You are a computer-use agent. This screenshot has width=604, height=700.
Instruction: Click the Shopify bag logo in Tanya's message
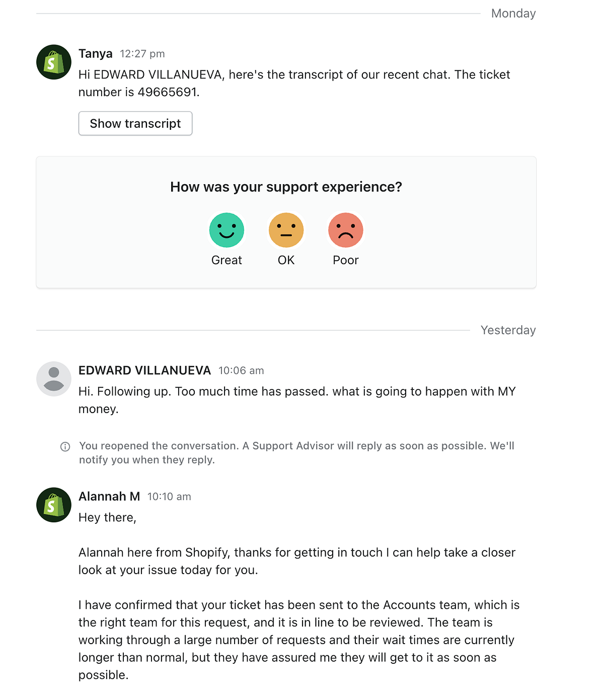[x=53, y=62]
